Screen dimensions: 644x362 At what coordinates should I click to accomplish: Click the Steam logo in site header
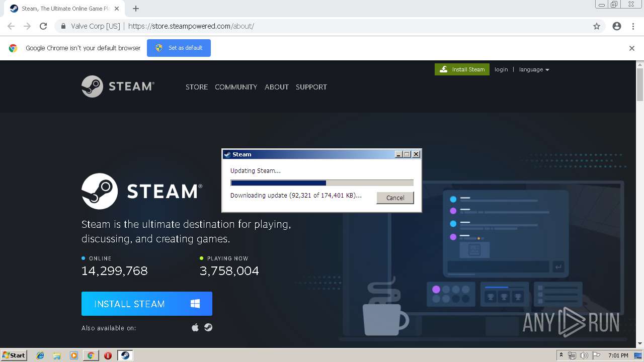(x=118, y=86)
